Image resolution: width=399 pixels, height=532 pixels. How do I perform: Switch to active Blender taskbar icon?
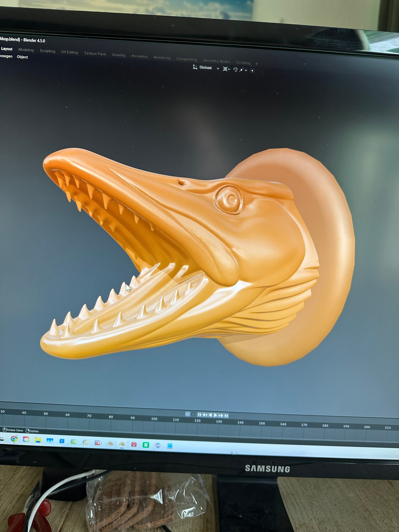[122, 444]
